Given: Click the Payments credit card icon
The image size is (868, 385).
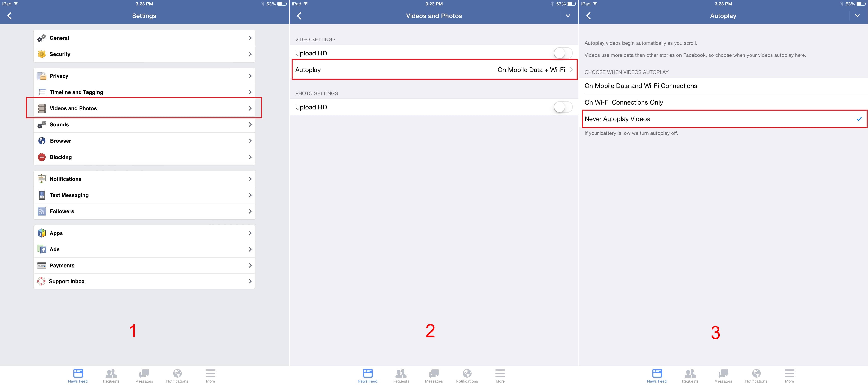Looking at the screenshot, I should coord(42,265).
